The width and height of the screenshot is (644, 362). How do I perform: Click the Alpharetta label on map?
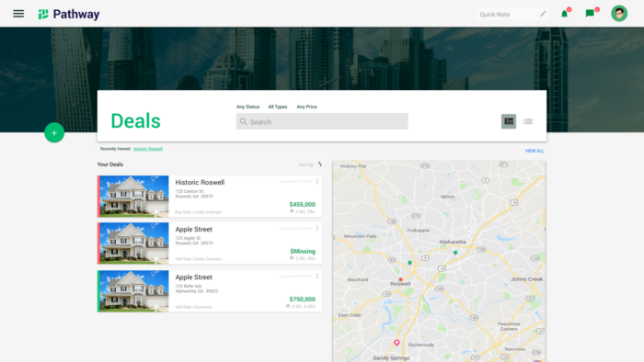(453, 242)
